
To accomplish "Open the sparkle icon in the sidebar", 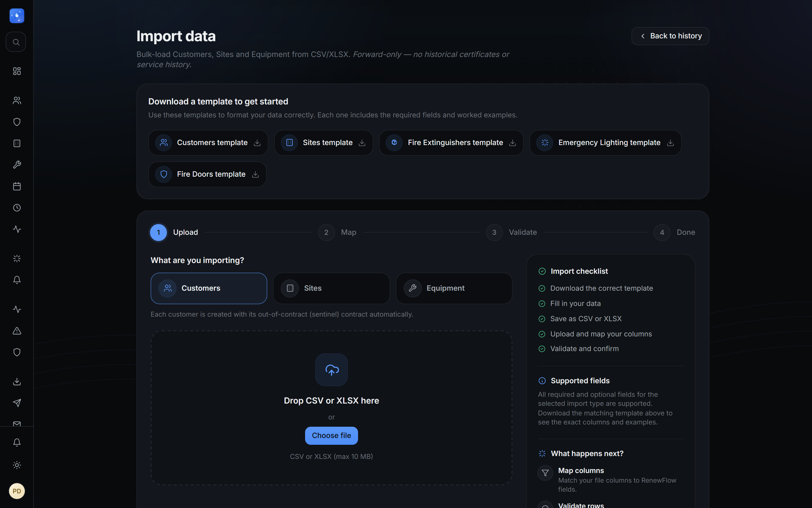I will coord(17,258).
